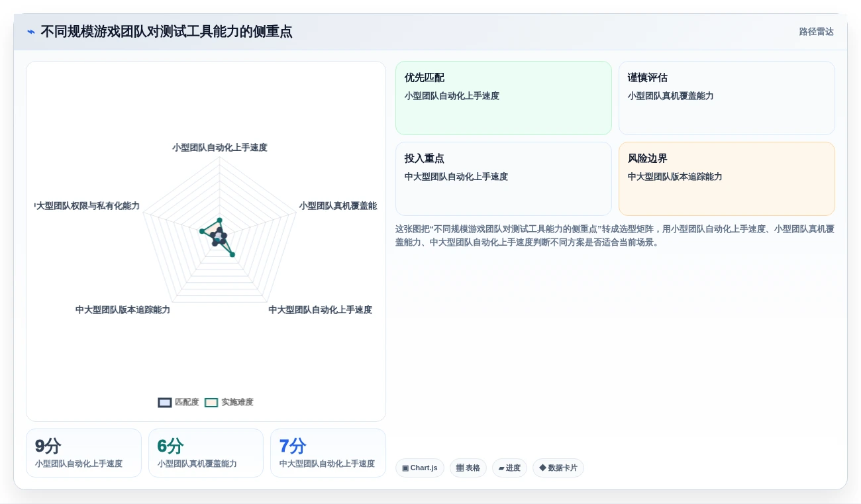Click the page title 不同规模游戏团队对测试工具能力的侧重点

tap(166, 32)
